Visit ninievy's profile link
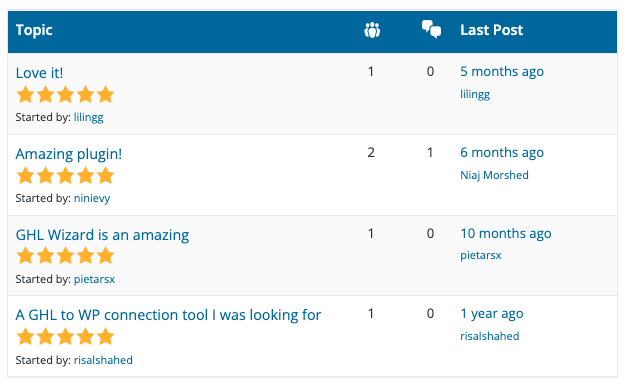 click(x=92, y=198)
